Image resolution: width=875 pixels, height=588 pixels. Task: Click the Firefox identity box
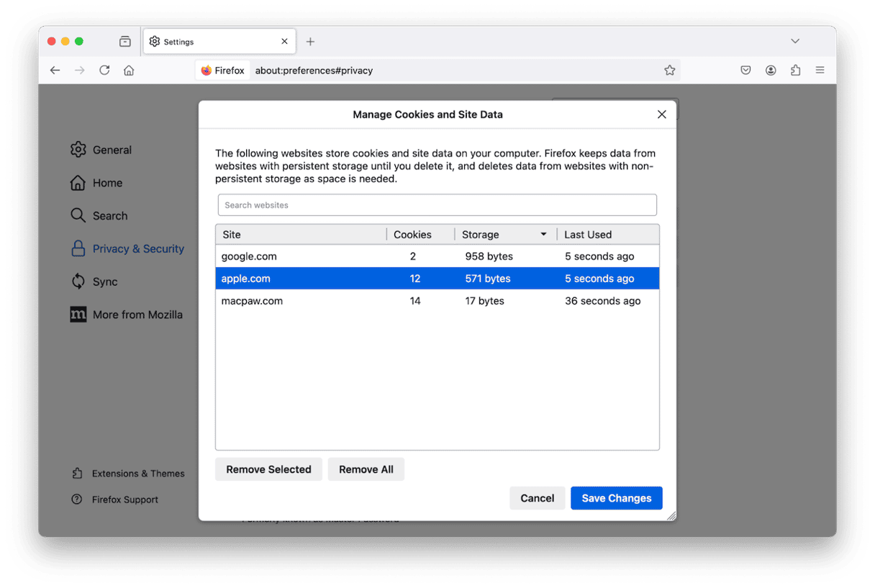click(223, 71)
